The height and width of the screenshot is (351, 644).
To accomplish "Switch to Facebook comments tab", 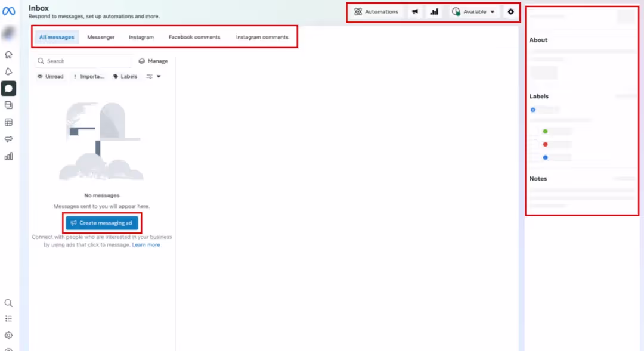I will (x=194, y=37).
